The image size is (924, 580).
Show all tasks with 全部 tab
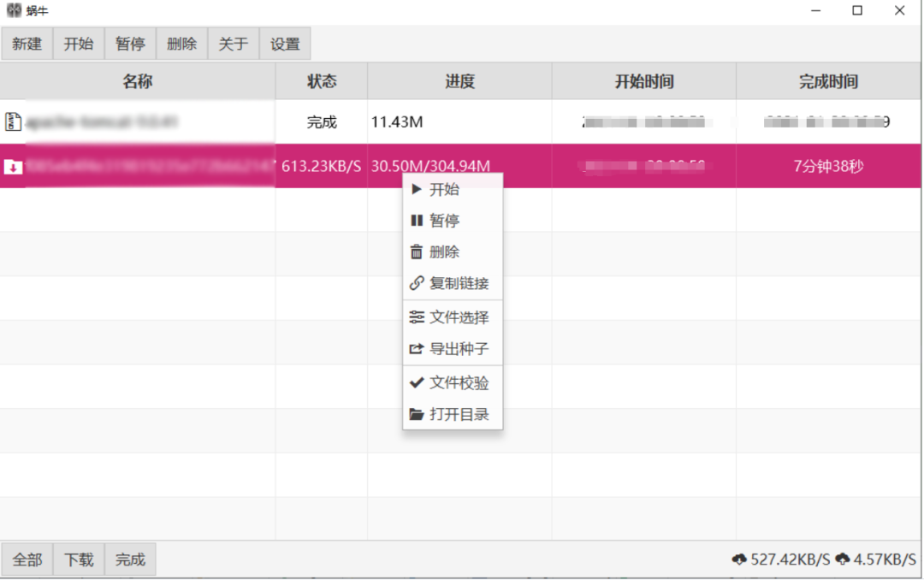(27, 559)
